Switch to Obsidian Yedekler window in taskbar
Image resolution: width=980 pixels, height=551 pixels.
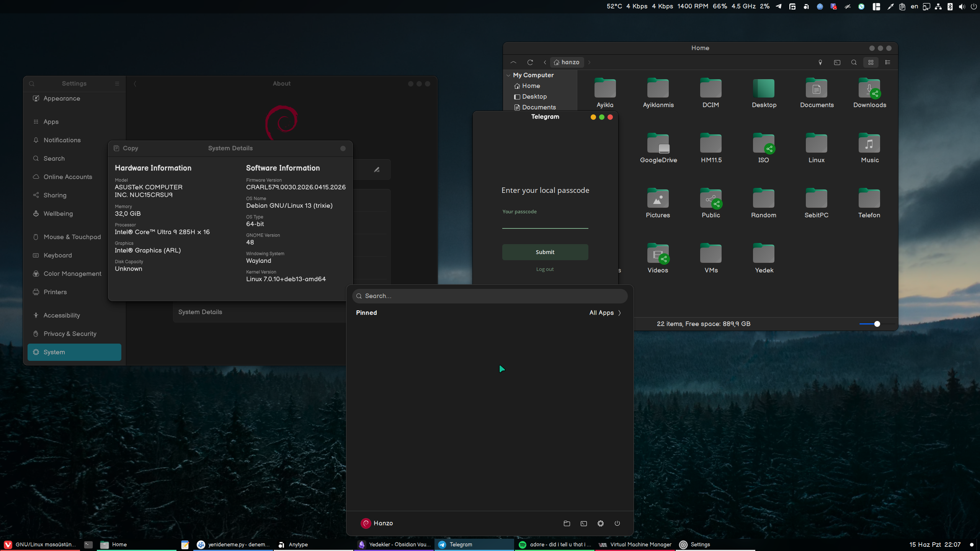(x=394, y=544)
